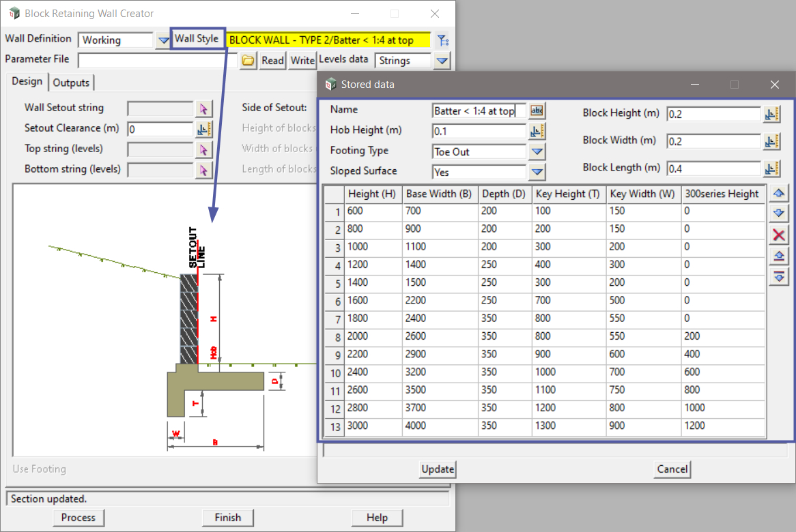The height and width of the screenshot is (532, 796).
Task: Move the table row up with the up arrow
Action: click(778, 194)
